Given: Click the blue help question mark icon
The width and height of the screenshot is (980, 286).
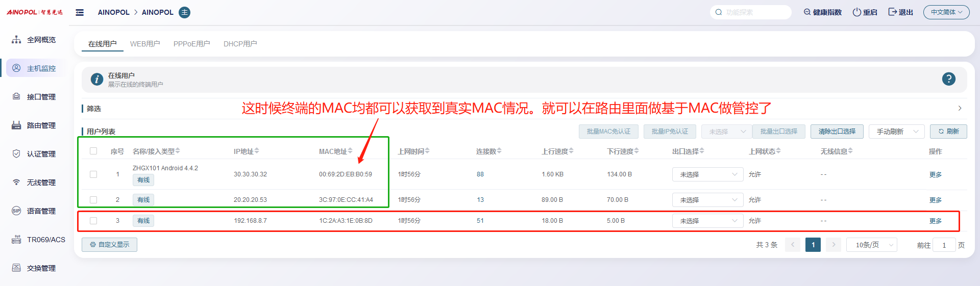Looking at the screenshot, I should (948, 79).
